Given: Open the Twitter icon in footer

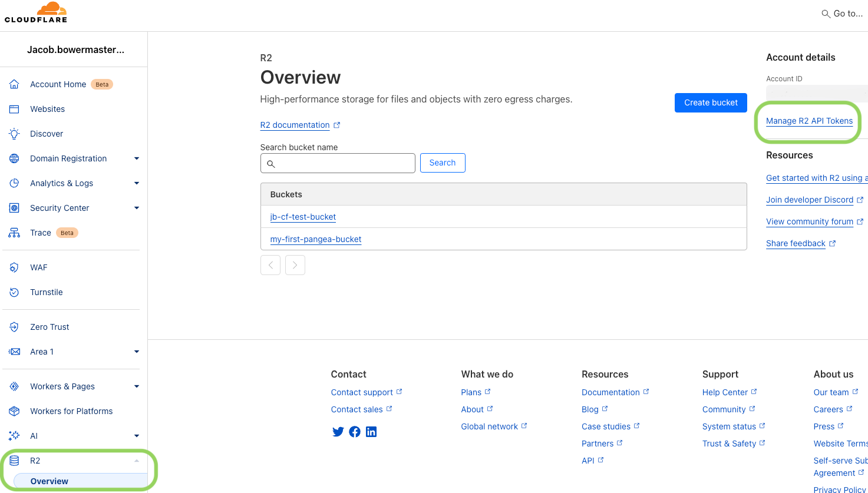Looking at the screenshot, I should click(x=338, y=432).
